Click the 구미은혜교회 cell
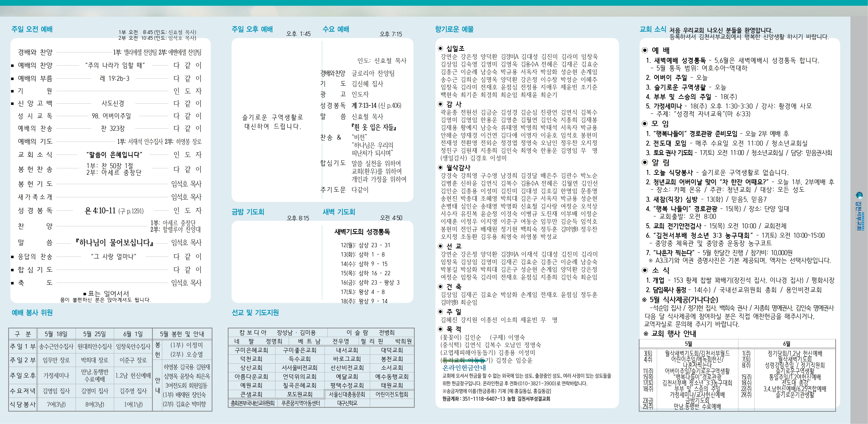 (251, 350)
